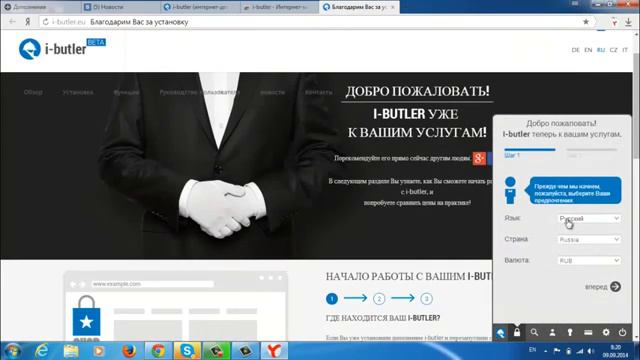This screenshot has height=360, width=640.
Task: Open the padlock tab in i-butler toolbar
Action: coord(517,333)
